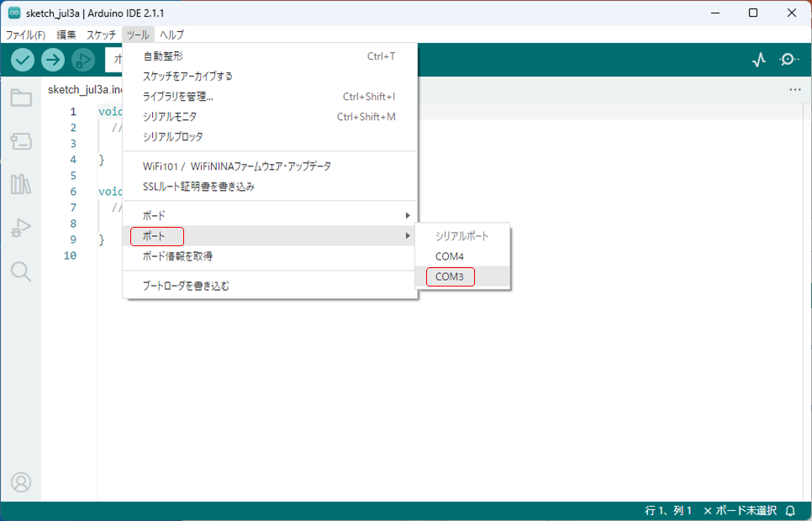812x521 pixels.
Task: Choose WiFi101 / WiFiNINA firmware updater entry
Action: pyautogui.click(x=270, y=166)
